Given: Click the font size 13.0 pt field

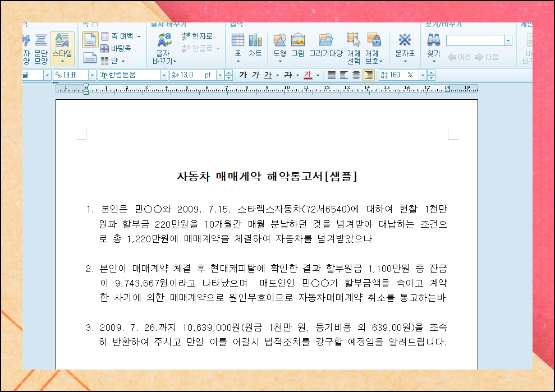Looking at the screenshot, I should point(192,75).
